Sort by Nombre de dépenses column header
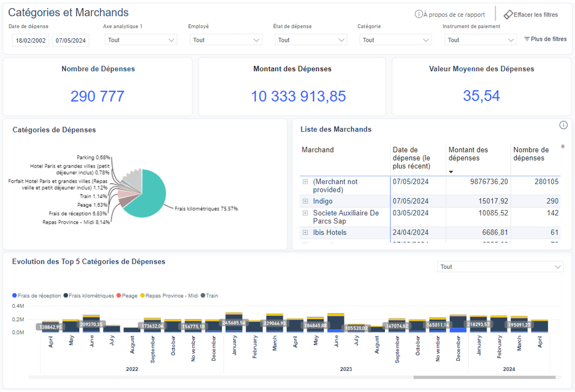This screenshot has width=575, height=392. [x=531, y=154]
